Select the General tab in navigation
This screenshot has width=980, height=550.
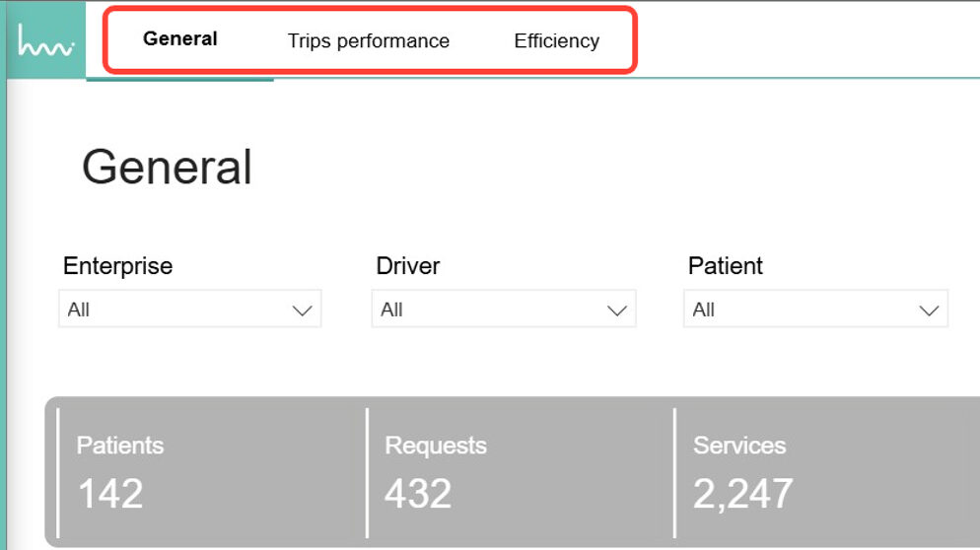click(x=179, y=39)
